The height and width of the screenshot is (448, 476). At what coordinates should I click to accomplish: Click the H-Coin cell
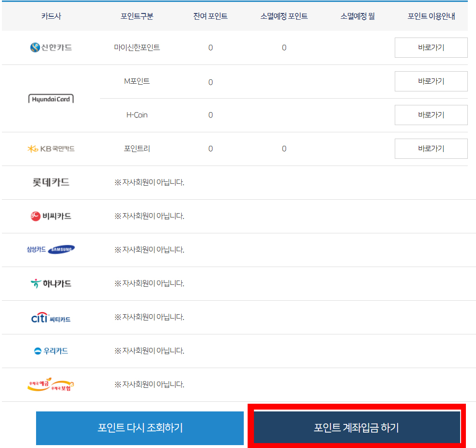137,115
